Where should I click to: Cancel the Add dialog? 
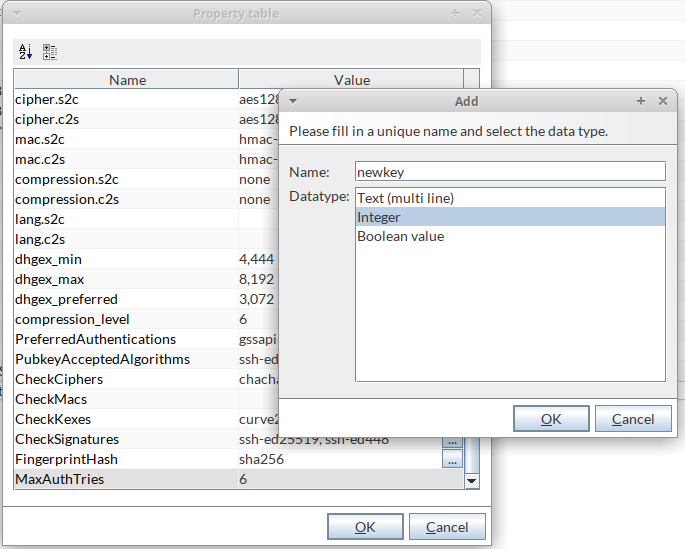[633, 419]
